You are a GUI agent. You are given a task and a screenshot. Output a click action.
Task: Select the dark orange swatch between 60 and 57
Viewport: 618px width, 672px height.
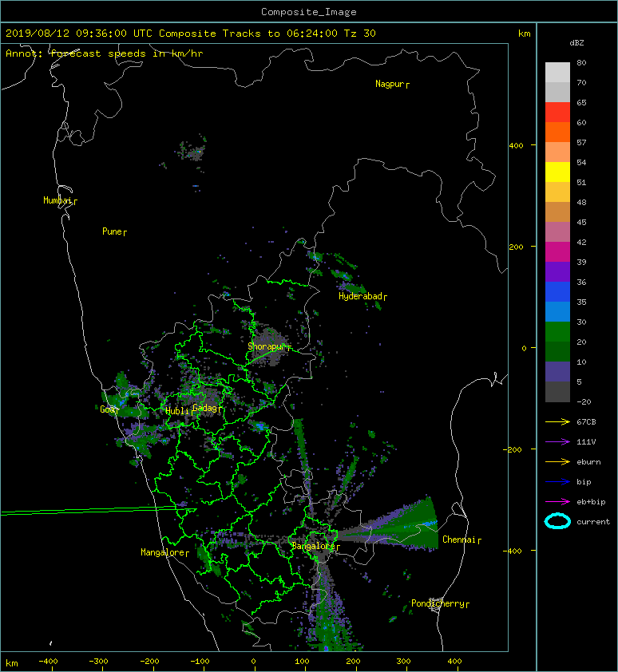click(557, 132)
